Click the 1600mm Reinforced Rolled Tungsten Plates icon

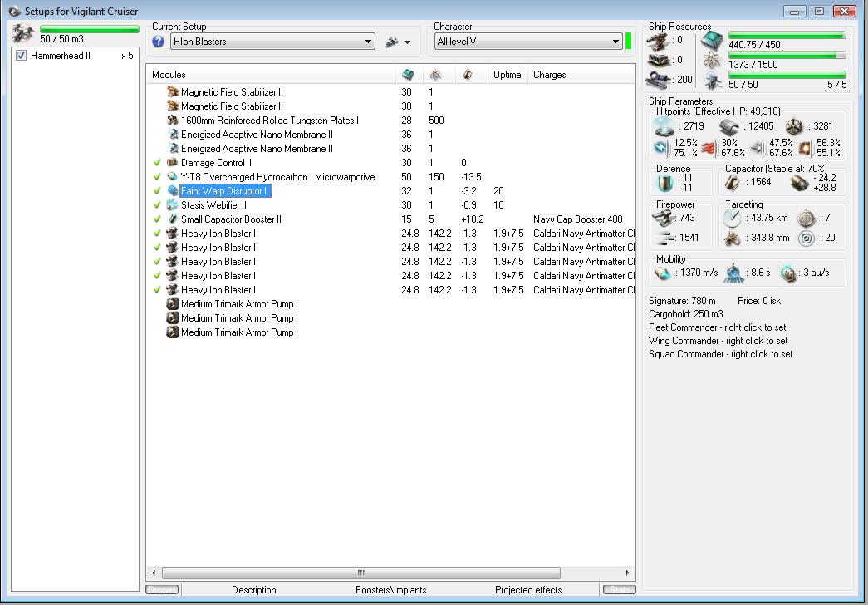tap(172, 121)
